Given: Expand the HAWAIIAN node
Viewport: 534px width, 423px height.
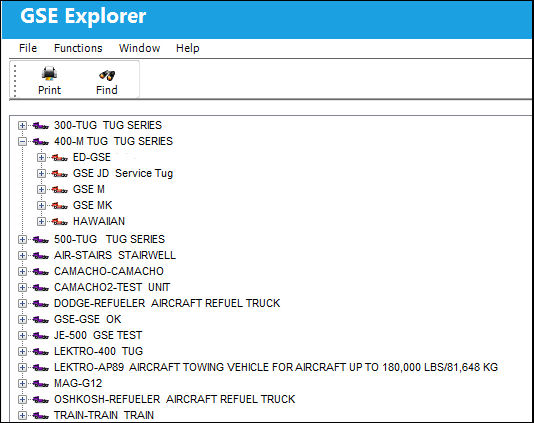Looking at the screenshot, I should click(41, 222).
